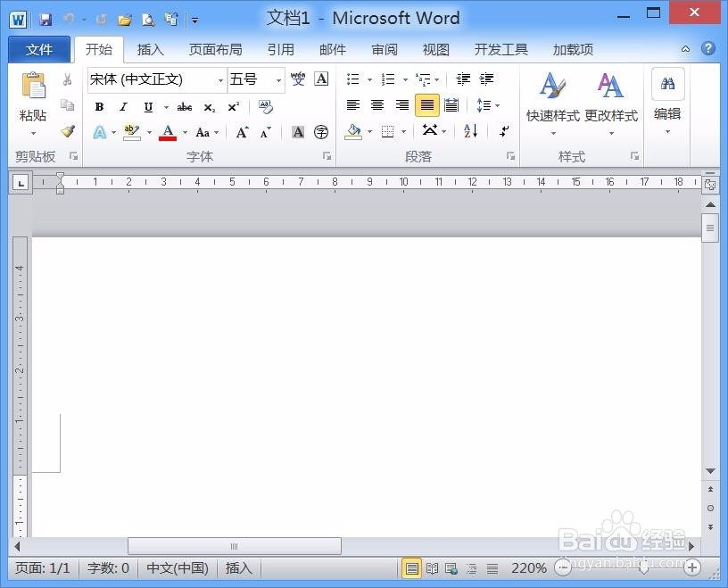Toggle Align Left paragraph alignment
Image resolution: width=728 pixels, height=588 pixels.
[x=353, y=105]
